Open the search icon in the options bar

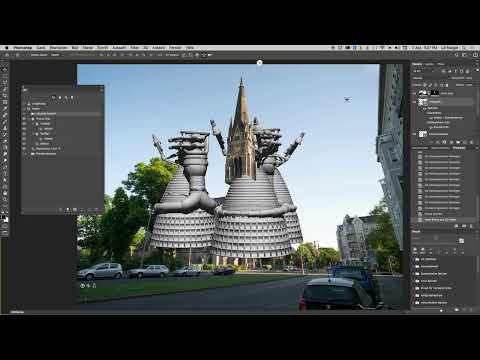(x=457, y=55)
